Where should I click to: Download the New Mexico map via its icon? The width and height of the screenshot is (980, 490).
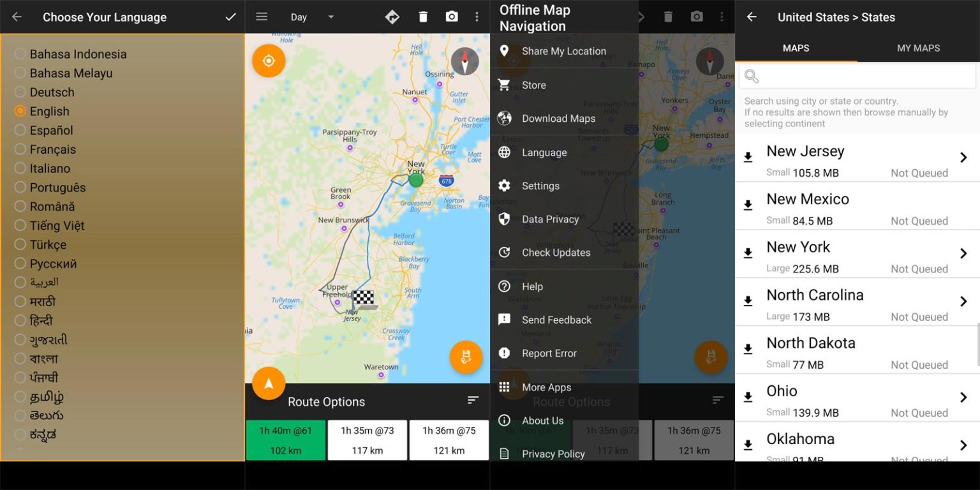[x=748, y=205]
